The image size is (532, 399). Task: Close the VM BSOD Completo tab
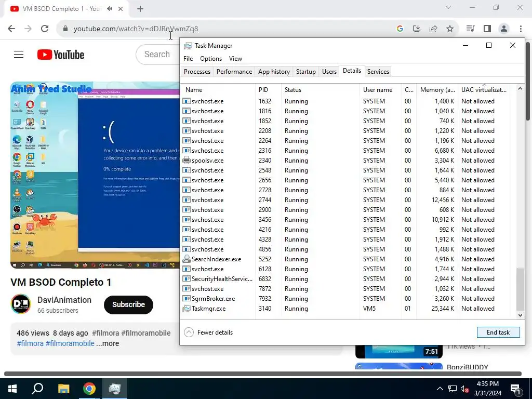click(x=121, y=9)
